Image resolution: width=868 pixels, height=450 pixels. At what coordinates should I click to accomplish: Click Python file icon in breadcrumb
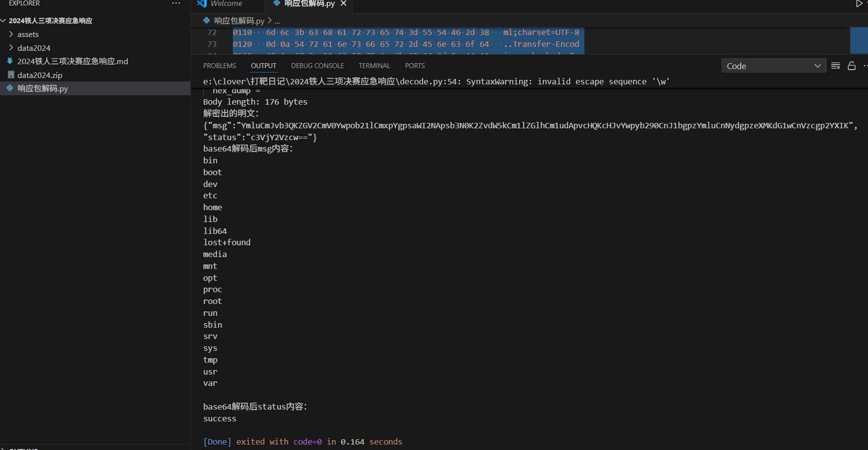coord(207,21)
